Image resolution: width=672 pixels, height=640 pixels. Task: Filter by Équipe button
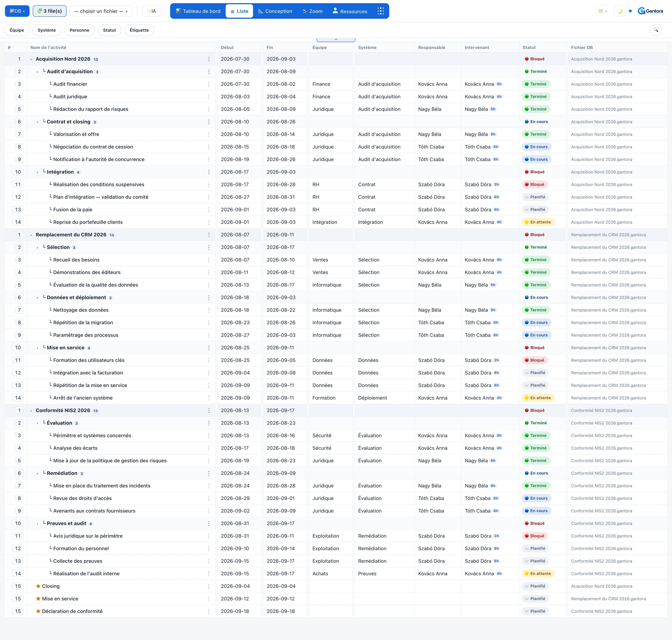[x=17, y=30]
